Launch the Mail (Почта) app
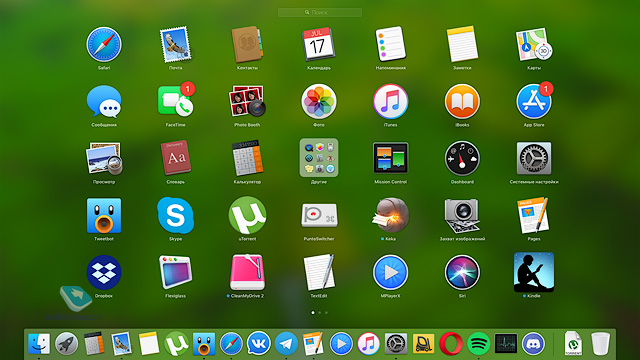This screenshot has width=640, height=360. pos(176,45)
